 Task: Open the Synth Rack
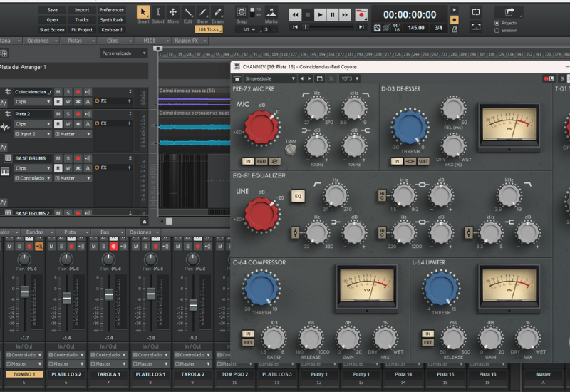click(x=112, y=20)
